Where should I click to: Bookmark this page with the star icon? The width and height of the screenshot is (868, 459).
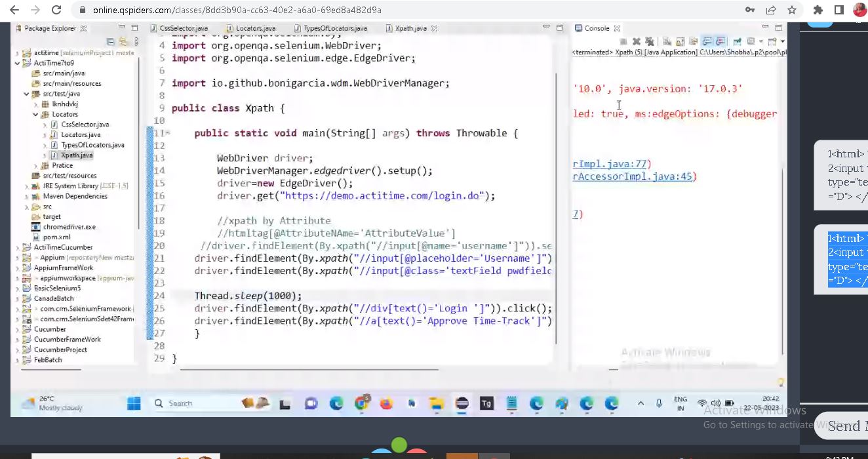coord(791,10)
